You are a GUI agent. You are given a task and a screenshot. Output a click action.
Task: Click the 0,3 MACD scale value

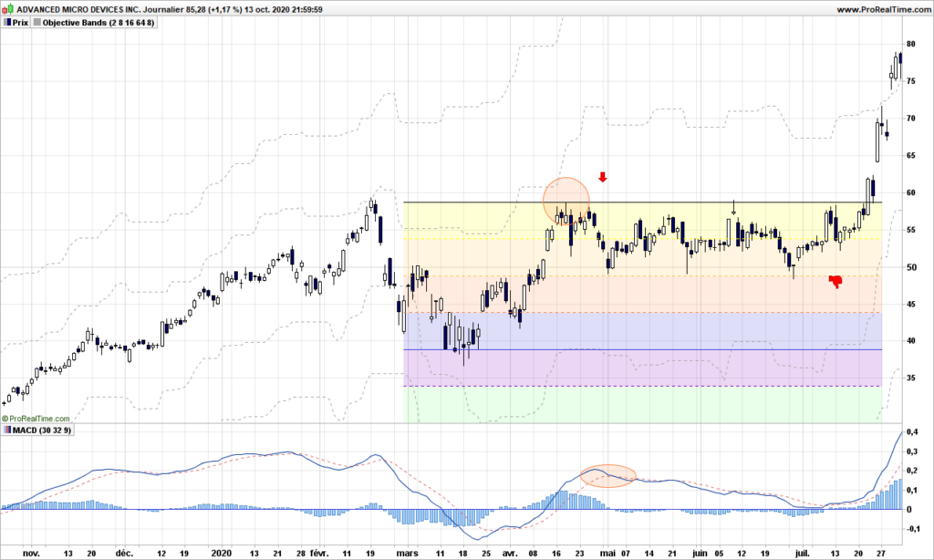(x=912, y=451)
